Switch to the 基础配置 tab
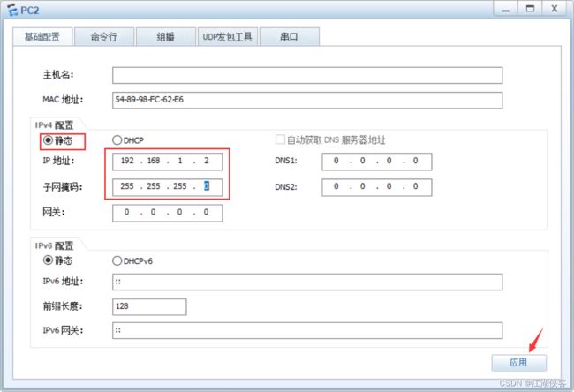The height and width of the screenshot is (392, 574). click(x=42, y=36)
